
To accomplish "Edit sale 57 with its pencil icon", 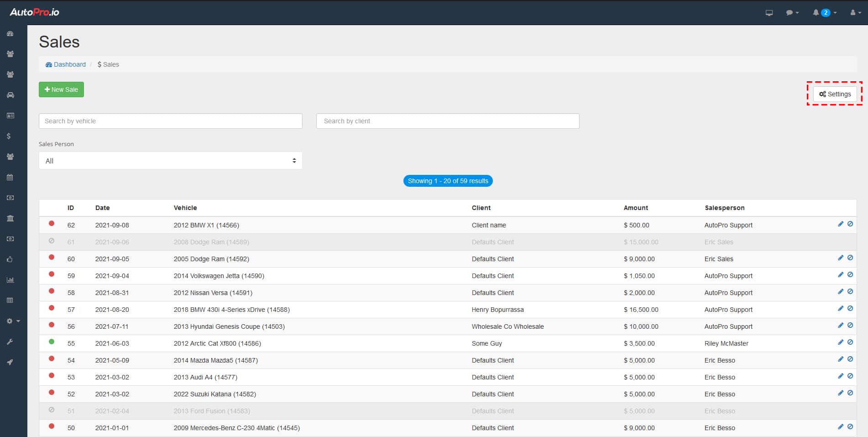I will point(841,309).
